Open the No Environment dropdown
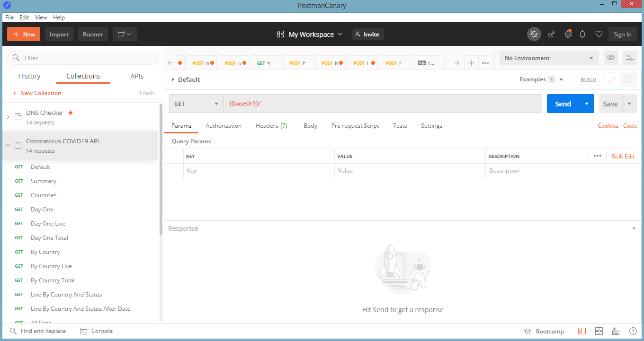The height and width of the screenshot is (341, 644). tap(548, 57)
